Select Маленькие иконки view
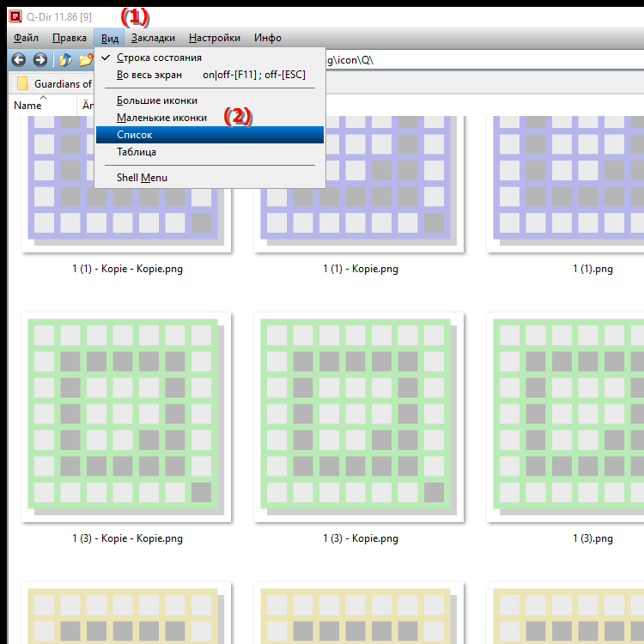This screenshot has height=644, width=644. [210, 118]
